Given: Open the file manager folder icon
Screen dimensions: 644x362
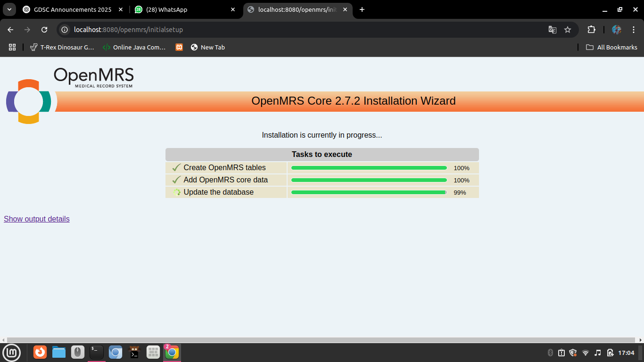Looking at the screenshot, I should coord(59,352).
